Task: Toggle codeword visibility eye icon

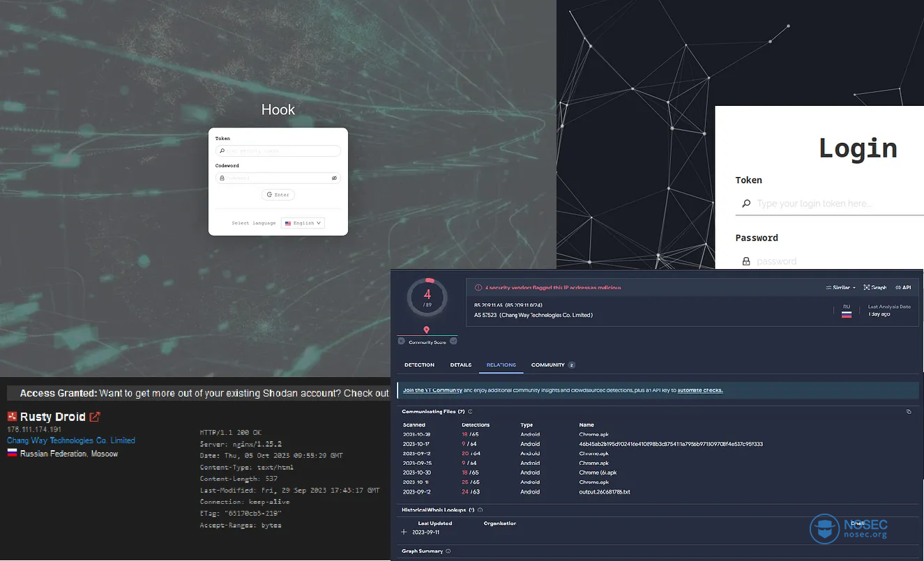Action: [334, 178]
